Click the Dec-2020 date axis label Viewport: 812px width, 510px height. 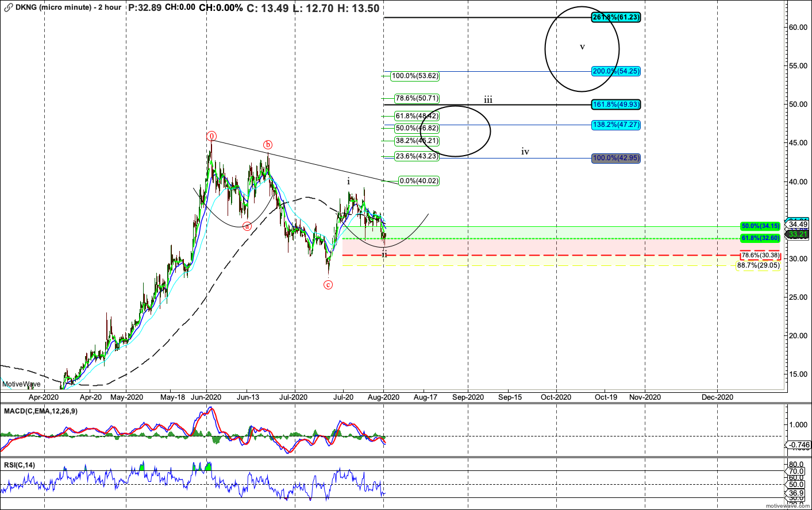[717, 397]
